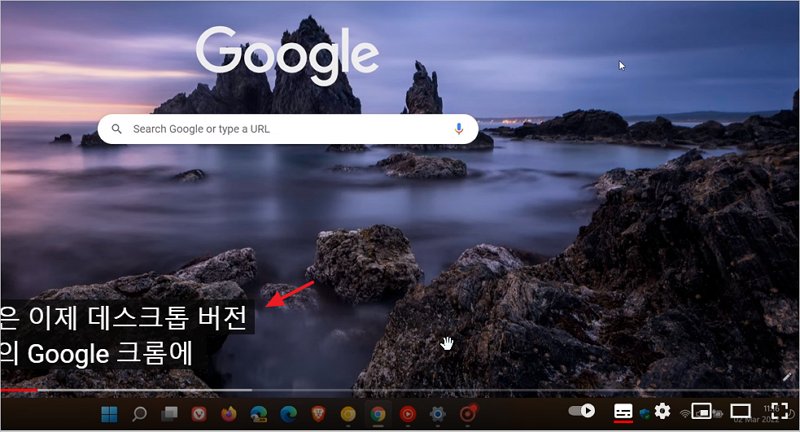The height and width of the screenshot is (432, 800).
Task: Enable theater mode view
Action: coord(740,411)
